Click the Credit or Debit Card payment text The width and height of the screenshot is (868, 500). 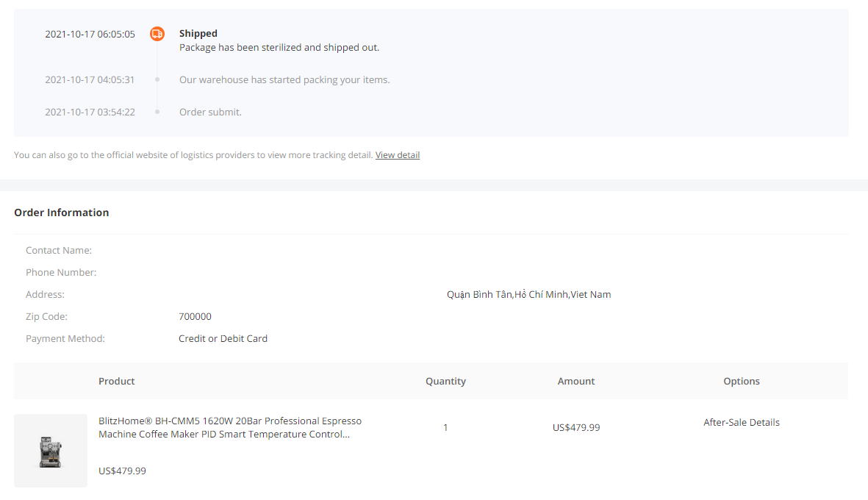(223, 339)
